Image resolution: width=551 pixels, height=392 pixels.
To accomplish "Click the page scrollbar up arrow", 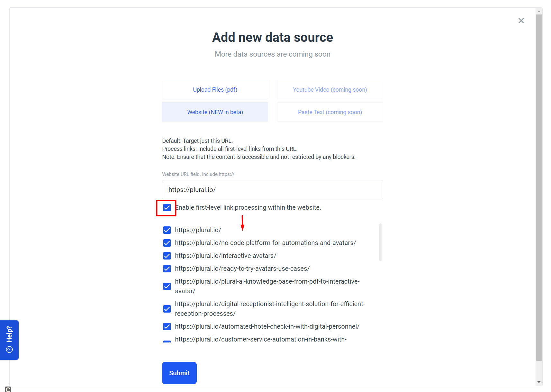I will tap(539, 11).
